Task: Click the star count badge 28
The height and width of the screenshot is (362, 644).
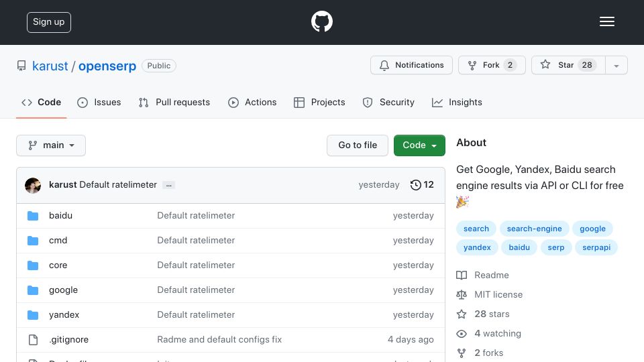Action: [x=587, y=65]
